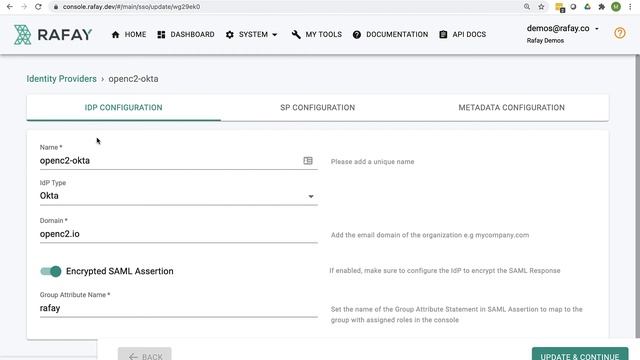Click the page vertical scrollbar
640x360 pixels.
point(638,196)
